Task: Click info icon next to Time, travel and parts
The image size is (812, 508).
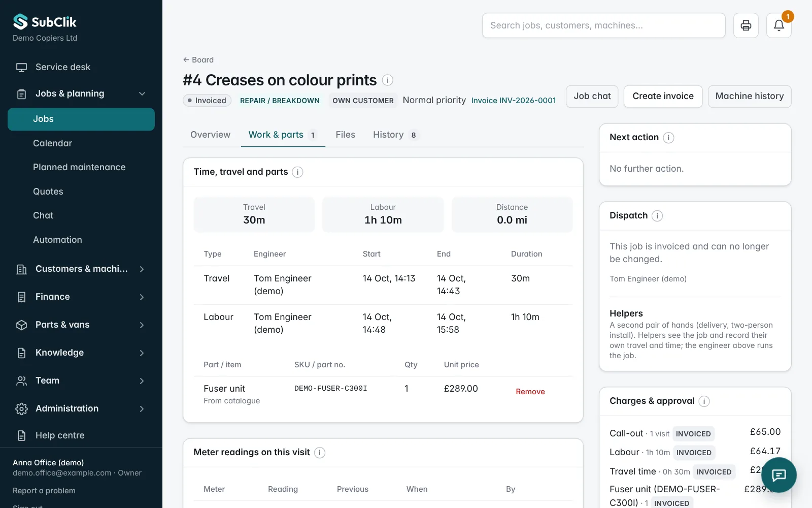Action: tap(298, 172)
